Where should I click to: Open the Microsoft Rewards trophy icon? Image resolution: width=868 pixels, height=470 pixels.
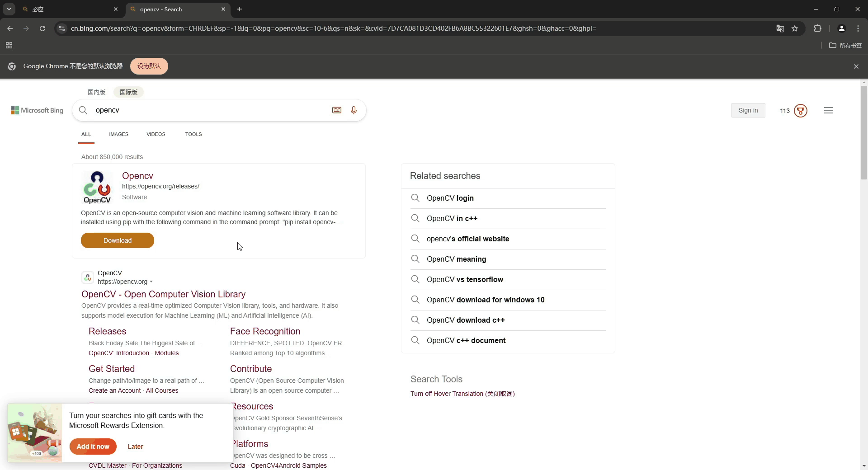coord(800,111)
